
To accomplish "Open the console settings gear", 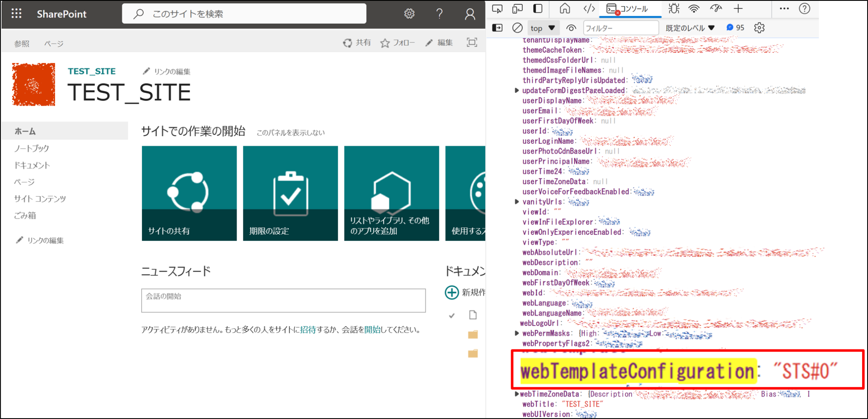I will coord(759,28).
